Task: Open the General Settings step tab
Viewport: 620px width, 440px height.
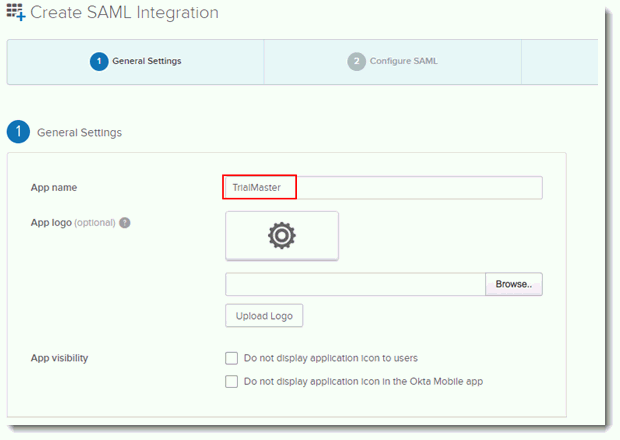Action: tap(136, 62)
